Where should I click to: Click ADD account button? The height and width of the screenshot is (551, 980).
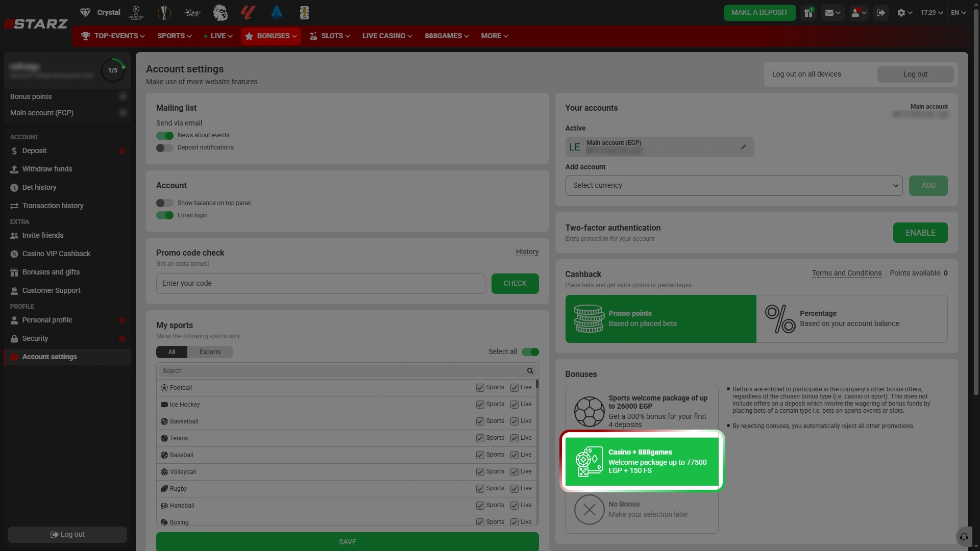(x=928, y=186)
